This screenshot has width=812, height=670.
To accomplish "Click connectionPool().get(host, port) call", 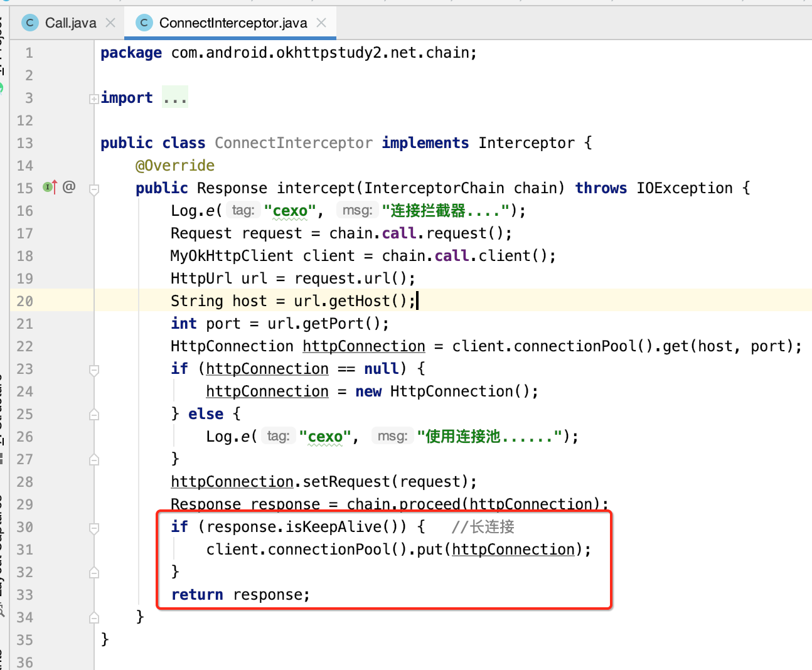I will point(653,346).
